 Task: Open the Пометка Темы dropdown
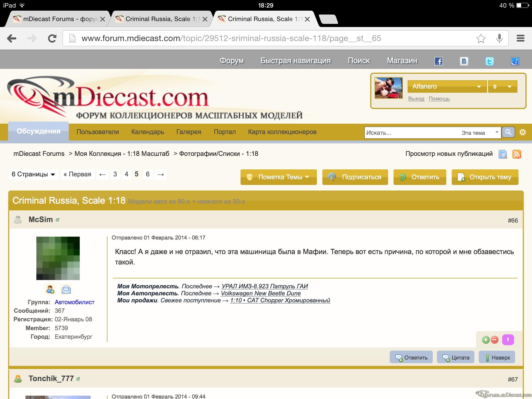278,177
